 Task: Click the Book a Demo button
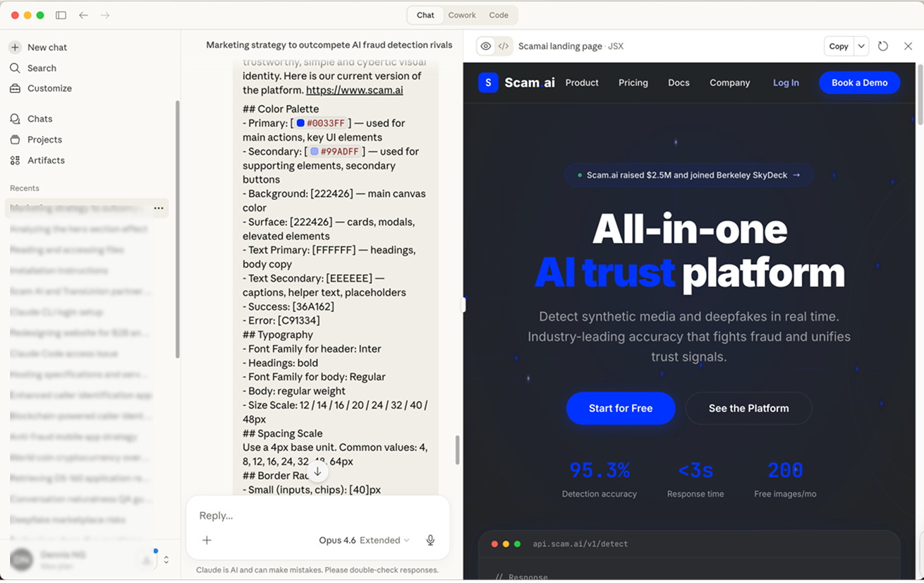coord(859,83)
